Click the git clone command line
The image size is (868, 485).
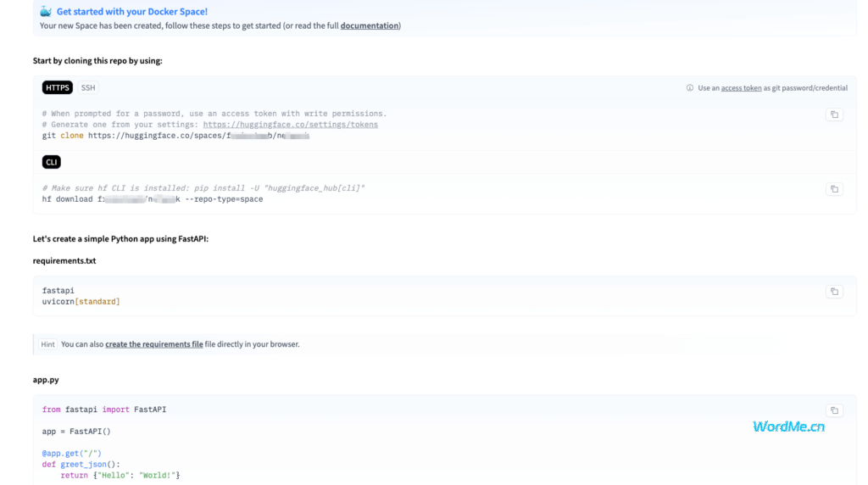pos(175,136)
